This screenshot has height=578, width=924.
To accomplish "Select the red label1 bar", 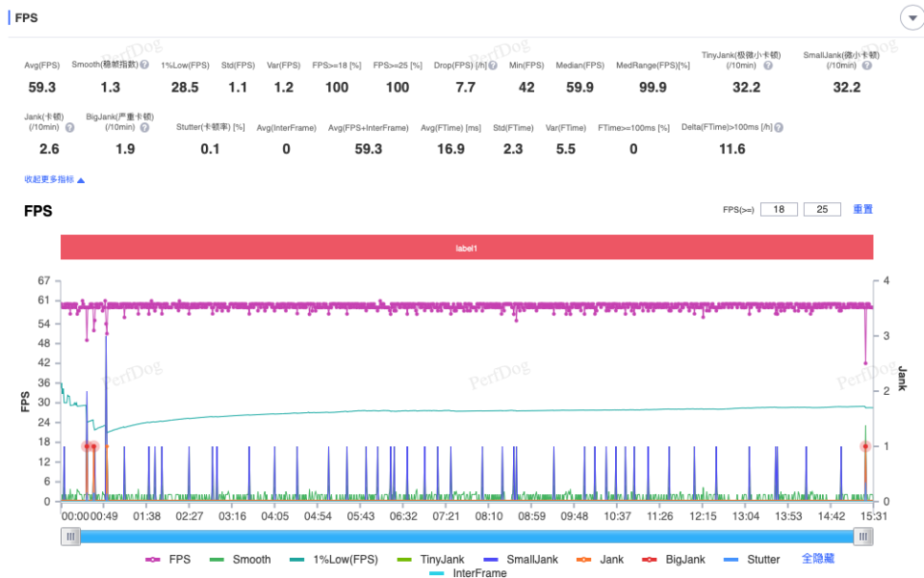I will (x=467, y=248).
